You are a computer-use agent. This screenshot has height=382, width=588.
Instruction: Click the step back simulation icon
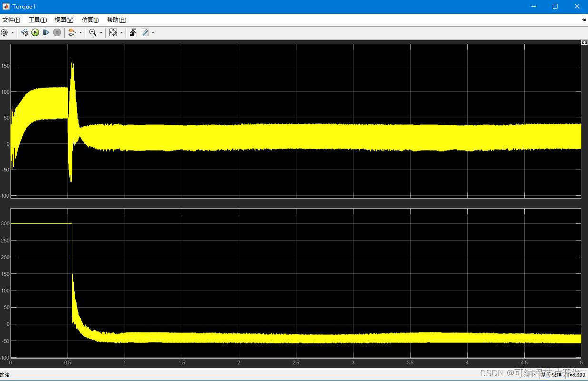(x=24, y=32)
